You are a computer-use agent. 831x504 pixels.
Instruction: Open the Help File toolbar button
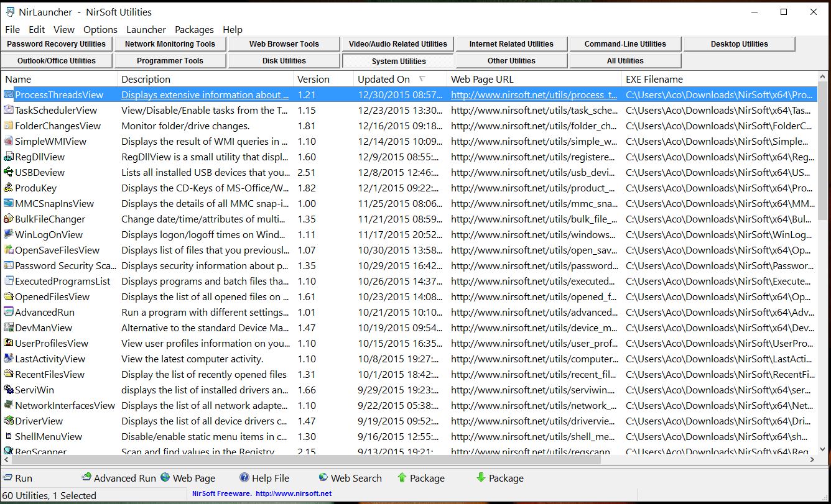(x=264, y=478)
